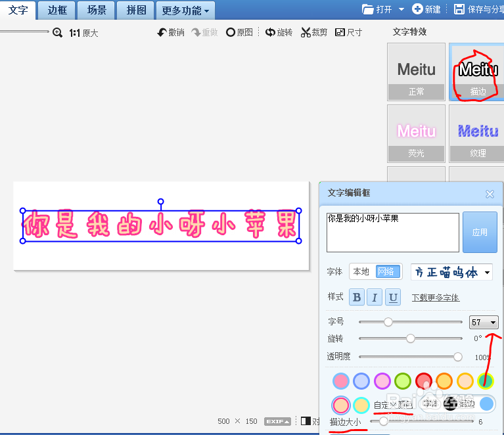Click the zoom slider track left of the magnifier
Screen dimensions: 504x435
point(24,32)
